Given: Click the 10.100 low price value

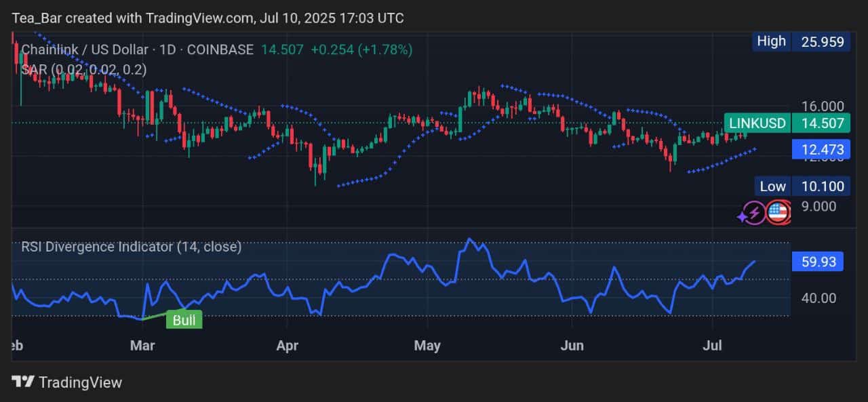Looking at the screenshot, I should [822, 186].
